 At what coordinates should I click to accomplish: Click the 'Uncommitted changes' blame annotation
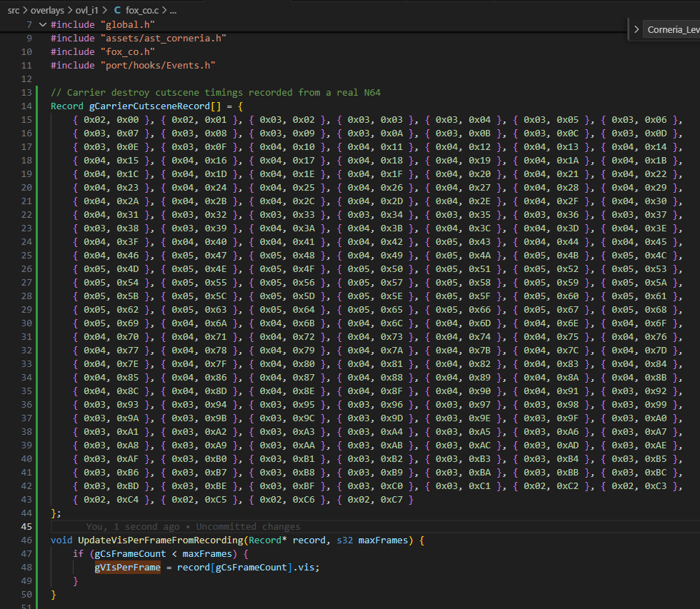pos(248,526)
